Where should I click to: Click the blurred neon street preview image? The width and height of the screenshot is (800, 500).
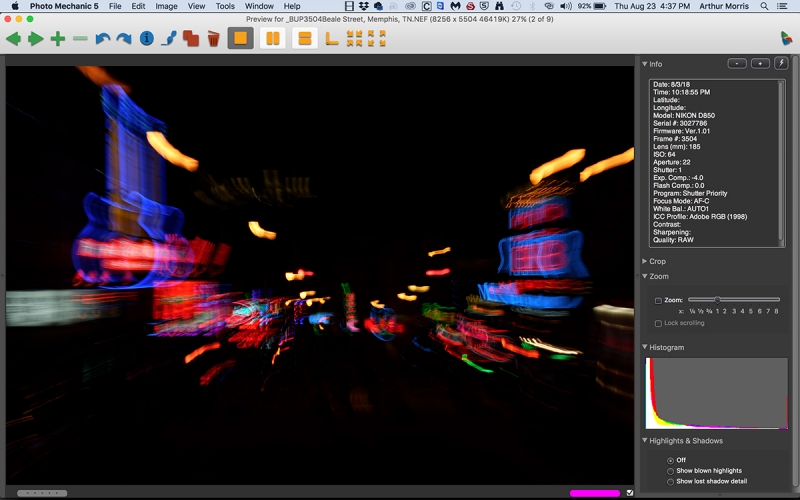(320, 275)
